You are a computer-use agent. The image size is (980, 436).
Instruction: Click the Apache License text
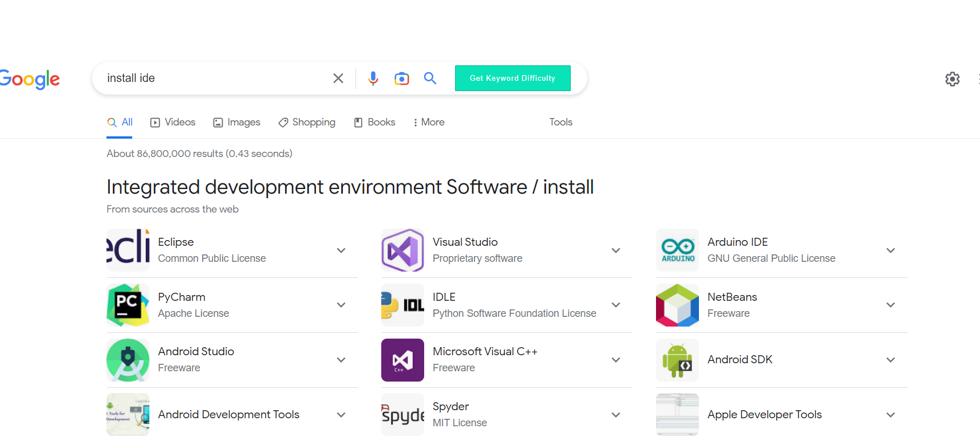point(193,313)
